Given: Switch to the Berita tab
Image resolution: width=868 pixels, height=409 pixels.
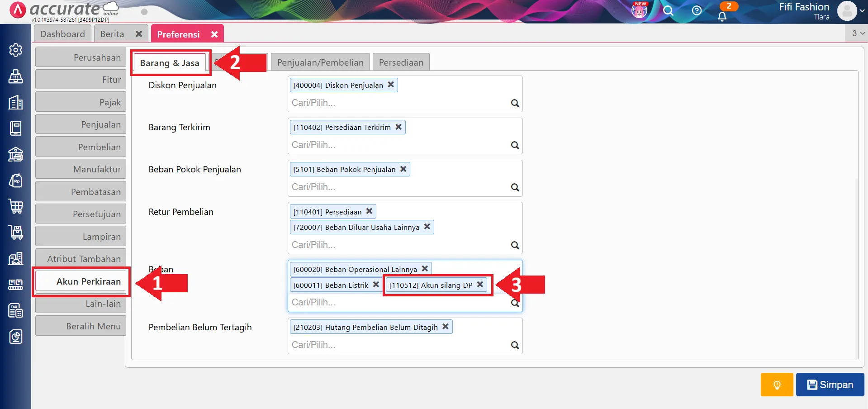Looking at the screenshot, I should tap(112, 34).
